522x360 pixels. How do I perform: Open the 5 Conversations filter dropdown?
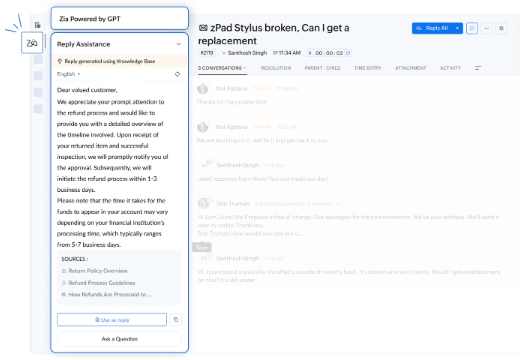click(222, 68)
